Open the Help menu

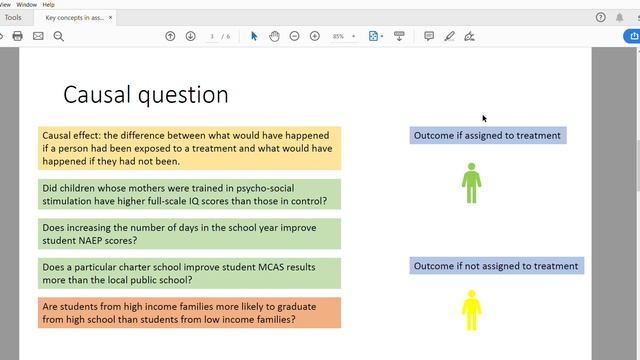[x=48, y=4]
